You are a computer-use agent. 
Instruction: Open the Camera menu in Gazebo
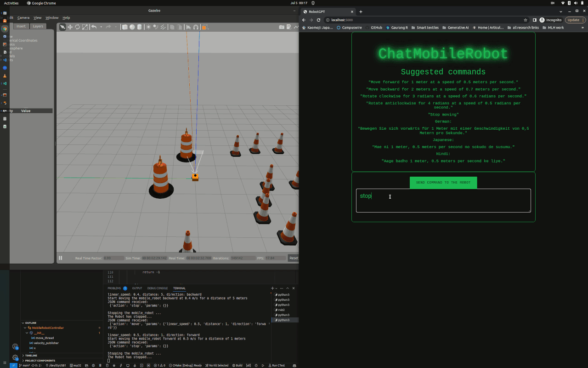point(23,17)
